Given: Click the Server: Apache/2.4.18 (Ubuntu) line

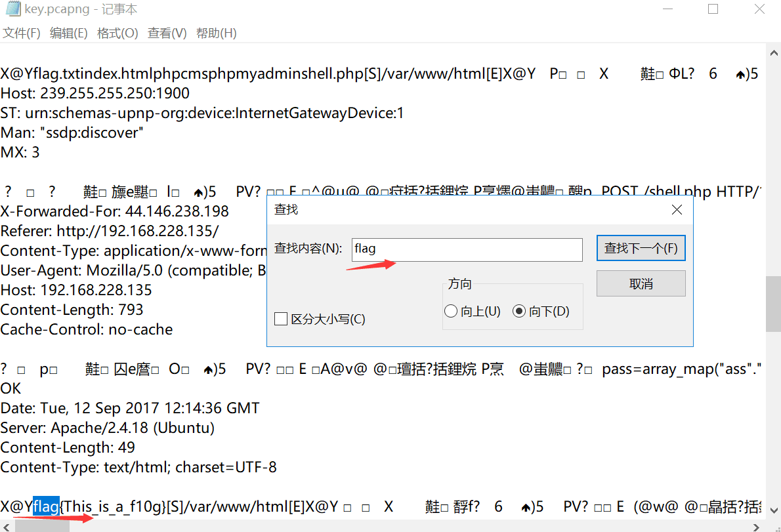Looking at the screenshot, I should point(108,428).
